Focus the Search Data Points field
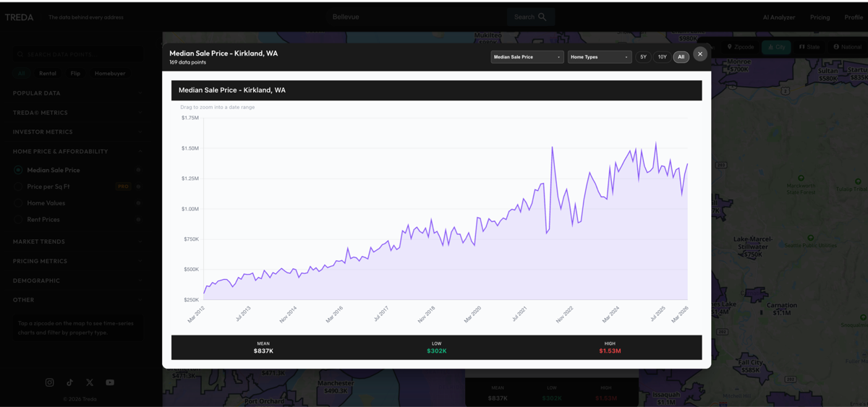Viewport: 868px width, 407px height. coord(77,54)
